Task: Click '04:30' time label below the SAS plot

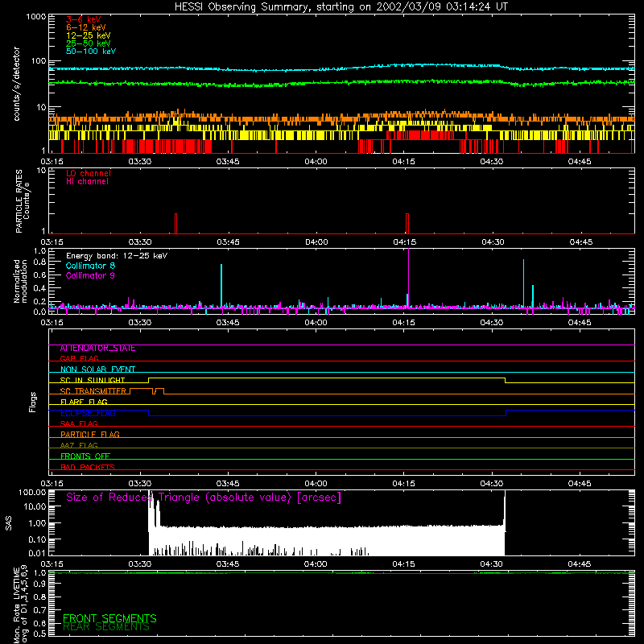Action: coord(491,564)
